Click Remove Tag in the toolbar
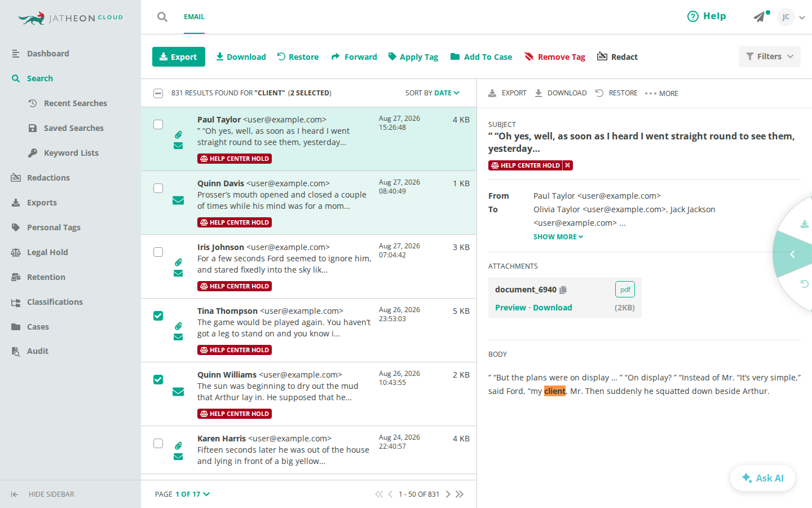Screen dimensions: 812x508 [x=555, y=57]
